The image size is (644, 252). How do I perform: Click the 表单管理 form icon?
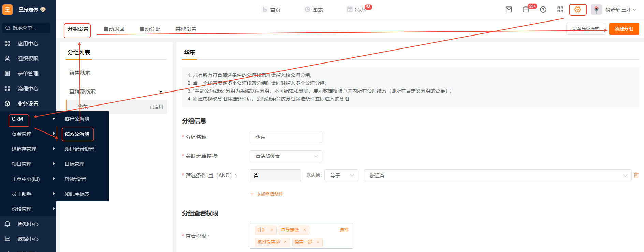(8, 73)
